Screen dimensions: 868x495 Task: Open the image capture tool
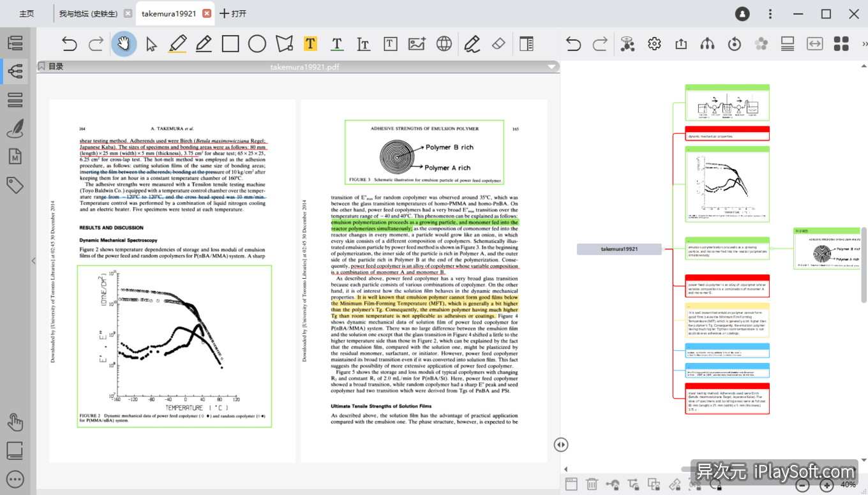pyautogui.click(x=416, y=43)
